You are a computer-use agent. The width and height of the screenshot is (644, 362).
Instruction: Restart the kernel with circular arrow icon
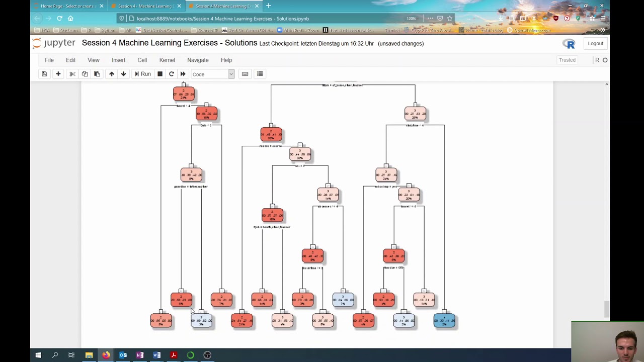pyautogui.click(x=172, y=74)
